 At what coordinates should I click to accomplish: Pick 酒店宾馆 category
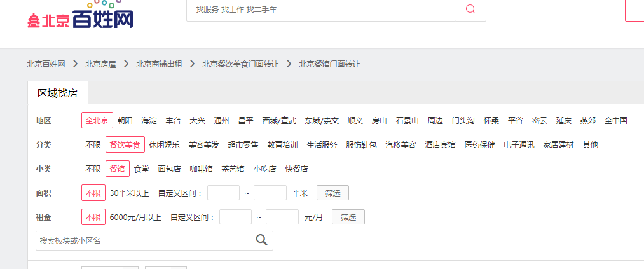[441, 144]
